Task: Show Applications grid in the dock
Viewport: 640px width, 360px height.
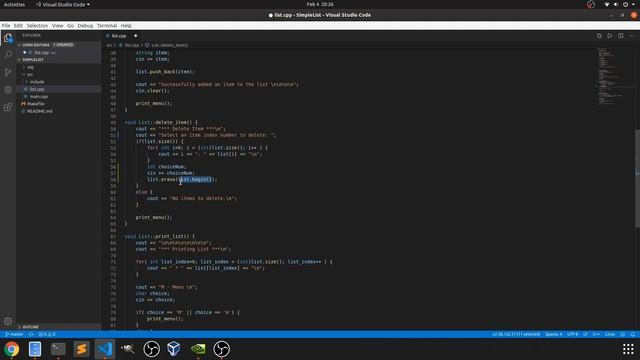Action: pyautogui.click(x=628, y=349)
